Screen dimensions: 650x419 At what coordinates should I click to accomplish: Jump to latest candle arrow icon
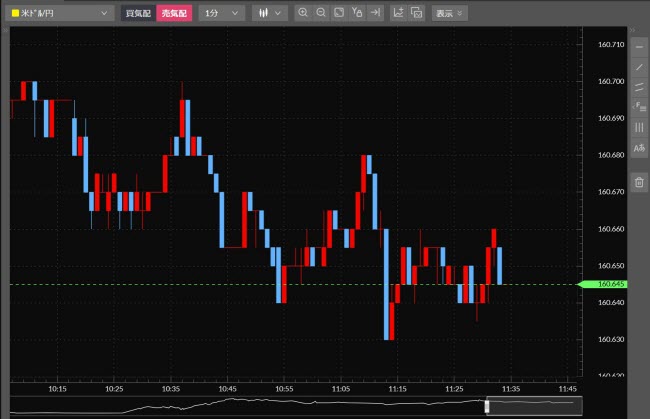click(x=375, y=13)
